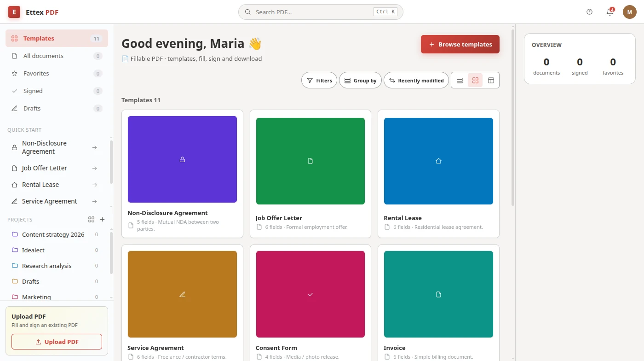Click the overview favorites count

613,62
